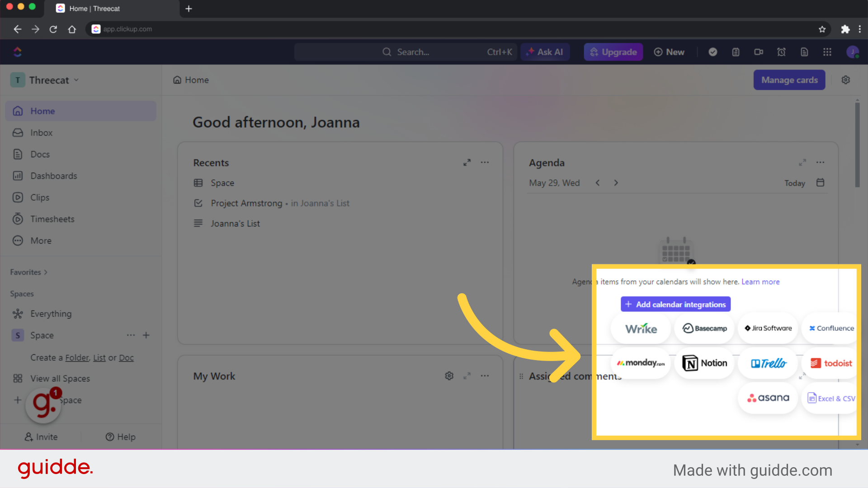Select the checkmark tasks icon in the top bar
868x488 pixels.
[713, 52]
